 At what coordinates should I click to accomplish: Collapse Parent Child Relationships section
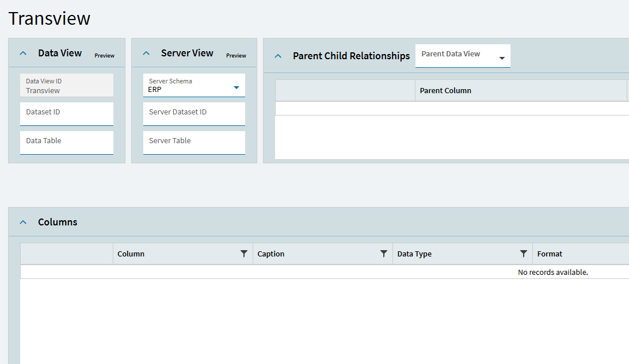coord(278,56)
